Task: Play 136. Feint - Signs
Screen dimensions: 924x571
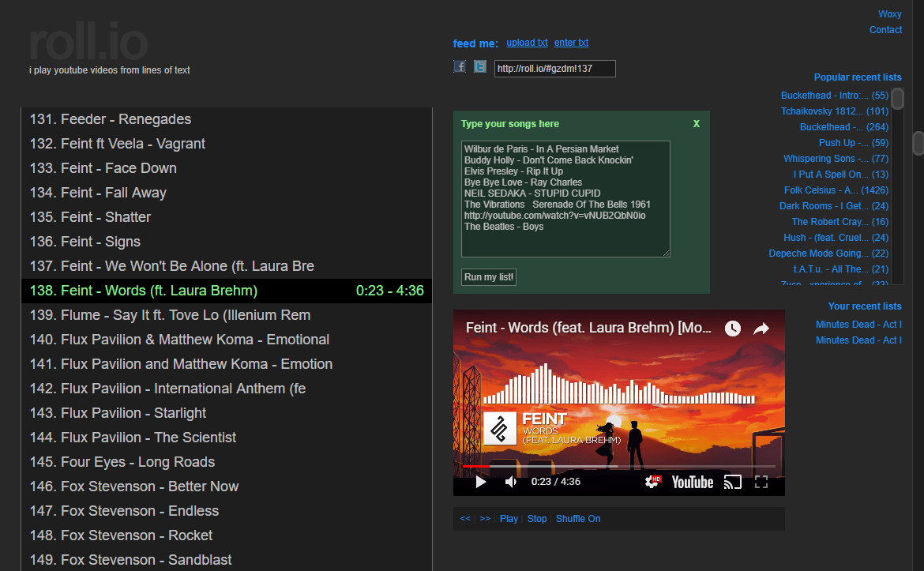Action: coord(227,242)
